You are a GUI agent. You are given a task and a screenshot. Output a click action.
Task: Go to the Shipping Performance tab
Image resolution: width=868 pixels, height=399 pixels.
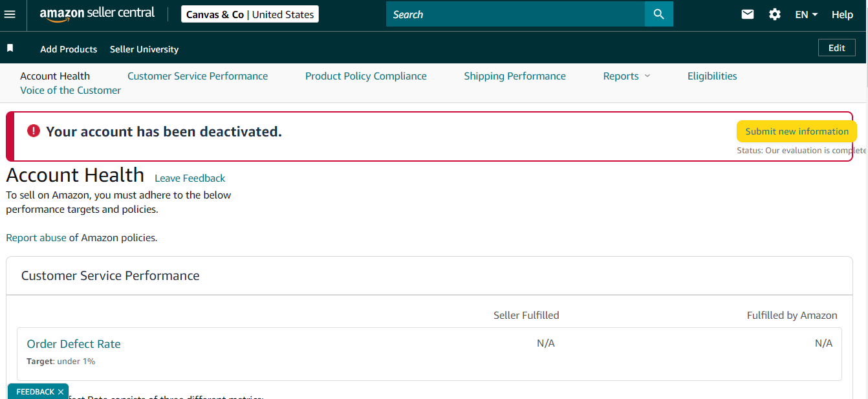coord(515,76)
